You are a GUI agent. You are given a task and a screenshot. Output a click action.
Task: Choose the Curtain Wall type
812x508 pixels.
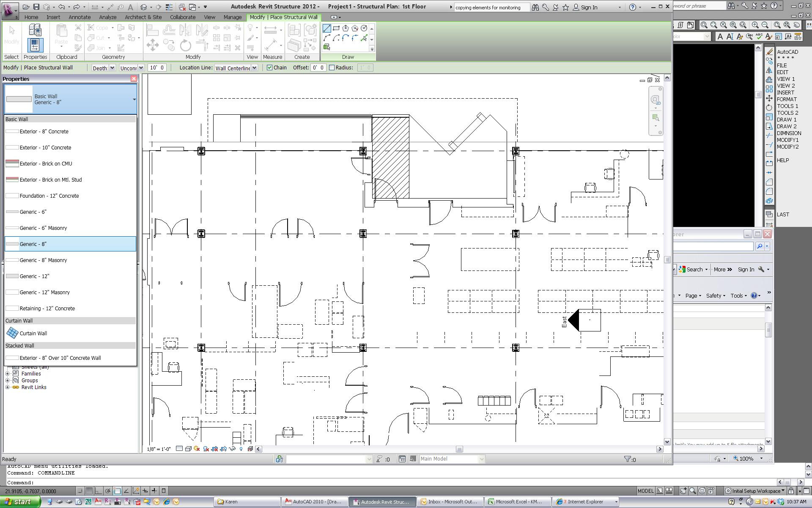pyautogui.click(x=71, y=333)
